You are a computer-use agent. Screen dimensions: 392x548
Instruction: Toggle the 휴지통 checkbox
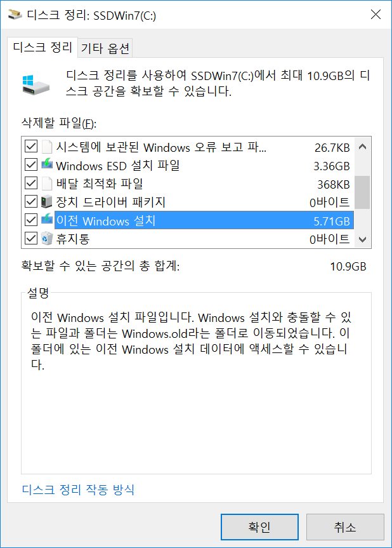click(31, 238)
